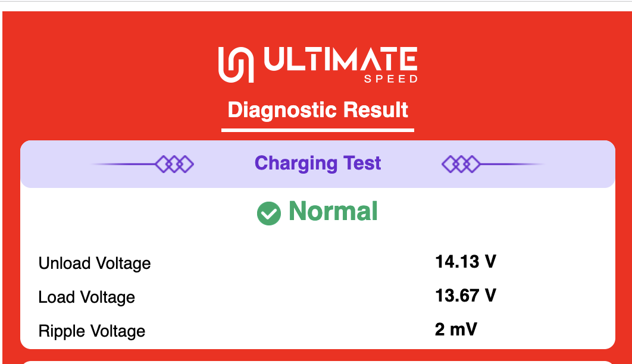632x364 pixels.
Task: Click the ULTIMATE wordmark text
Action: (340, 59)
